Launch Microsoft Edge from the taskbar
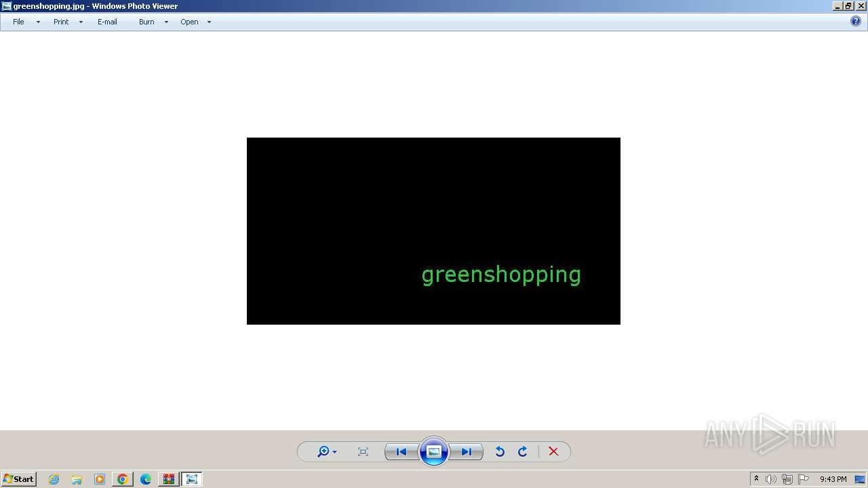The image size is (868, 488). 146,479
